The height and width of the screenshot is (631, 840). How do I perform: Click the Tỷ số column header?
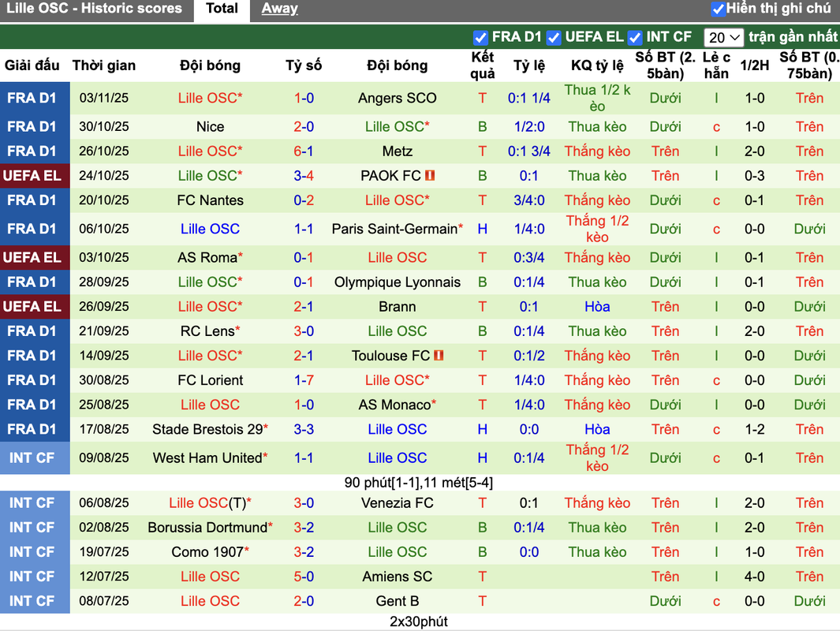(303, 65)
